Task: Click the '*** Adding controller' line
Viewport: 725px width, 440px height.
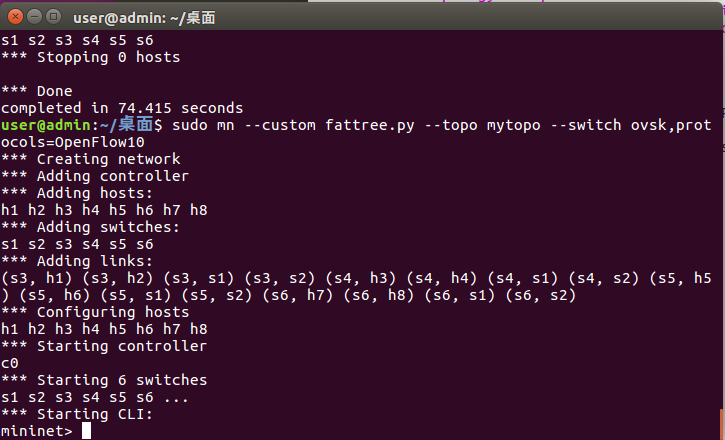Action: (x=95, y=176)
